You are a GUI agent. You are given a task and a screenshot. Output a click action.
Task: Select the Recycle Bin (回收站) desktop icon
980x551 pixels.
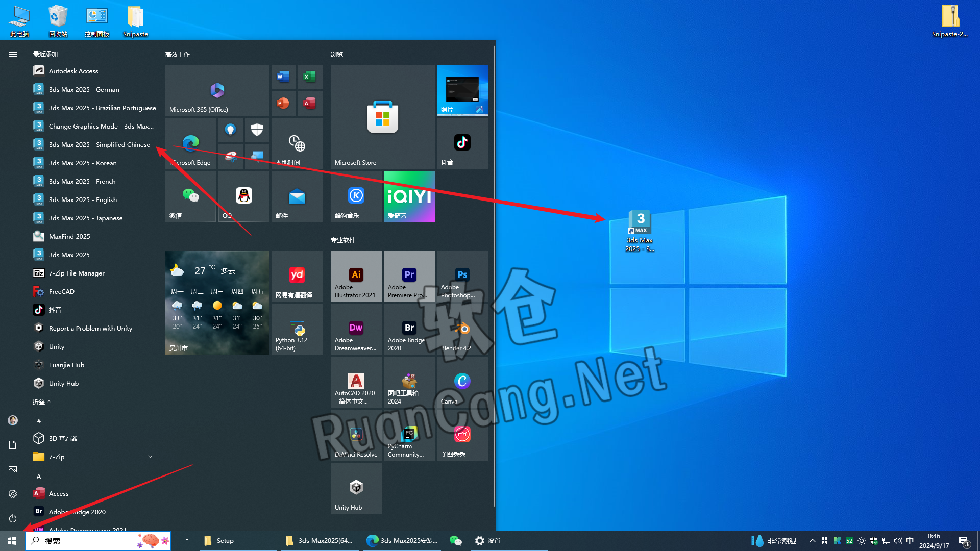[x=58, y=21]
